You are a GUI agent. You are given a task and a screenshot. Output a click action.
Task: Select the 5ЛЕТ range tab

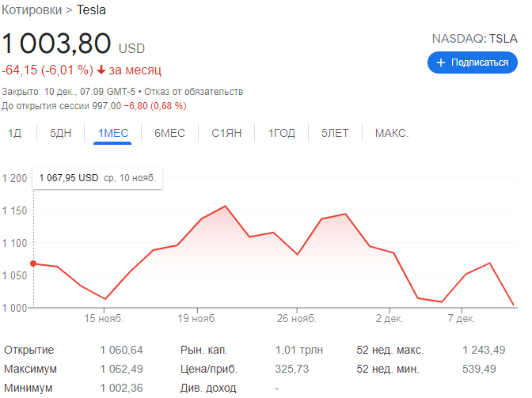335,133
